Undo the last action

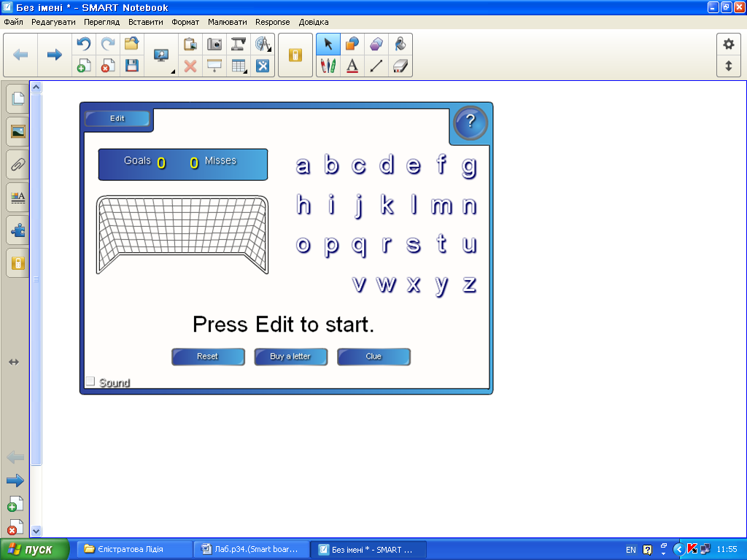pos(84,44)
